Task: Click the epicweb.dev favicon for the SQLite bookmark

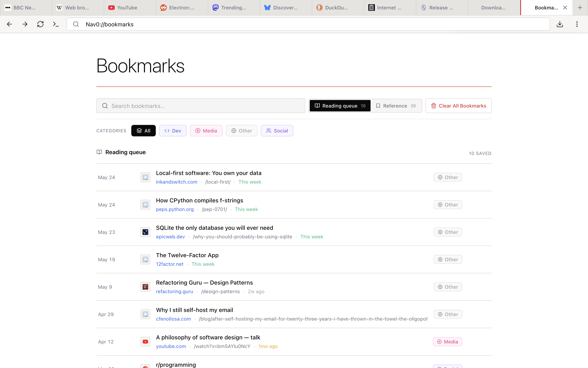Action: 145,232
